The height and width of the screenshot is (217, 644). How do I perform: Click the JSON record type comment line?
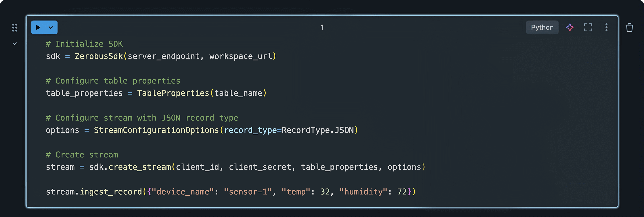tap(142, 118)
